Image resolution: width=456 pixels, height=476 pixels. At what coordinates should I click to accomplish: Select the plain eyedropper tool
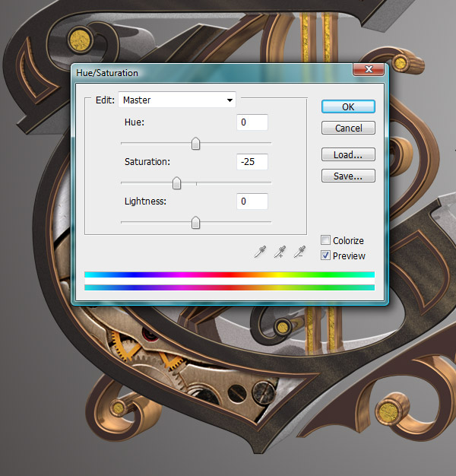260,252
